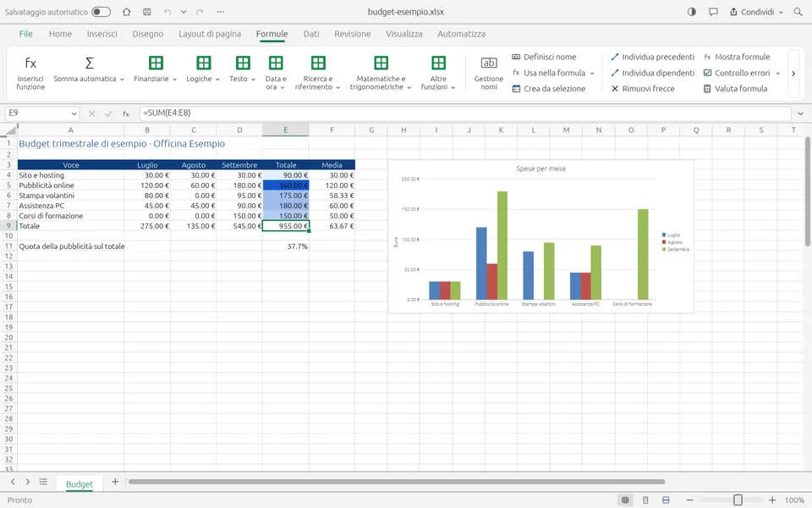The width and height of the screenshot is (812, 508).
Task: Expand the undo history dropdown arrow
Action: tap(184, 11)
